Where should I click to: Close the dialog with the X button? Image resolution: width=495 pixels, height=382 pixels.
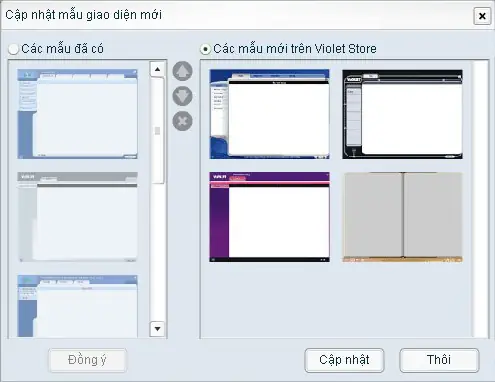(482, 16)
